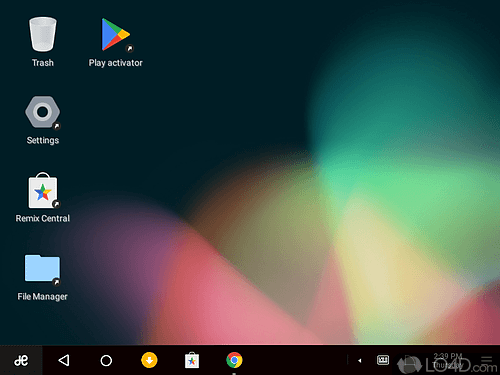Open the Trash desktop icon

(43, 35)
